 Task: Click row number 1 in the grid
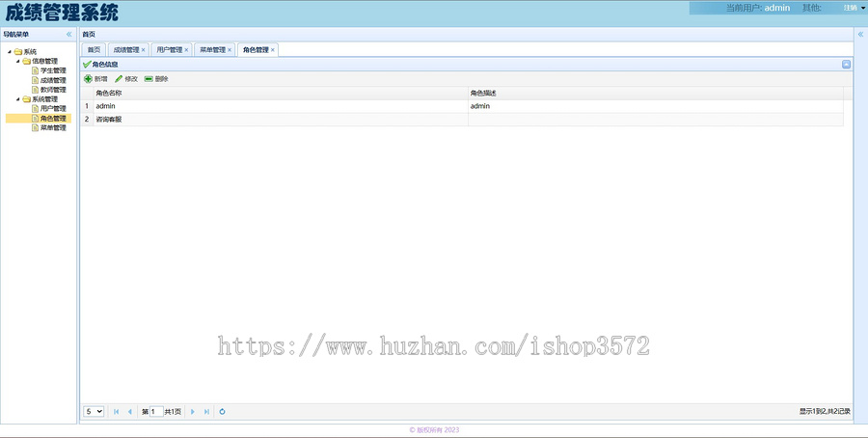(x=87, y=106)
